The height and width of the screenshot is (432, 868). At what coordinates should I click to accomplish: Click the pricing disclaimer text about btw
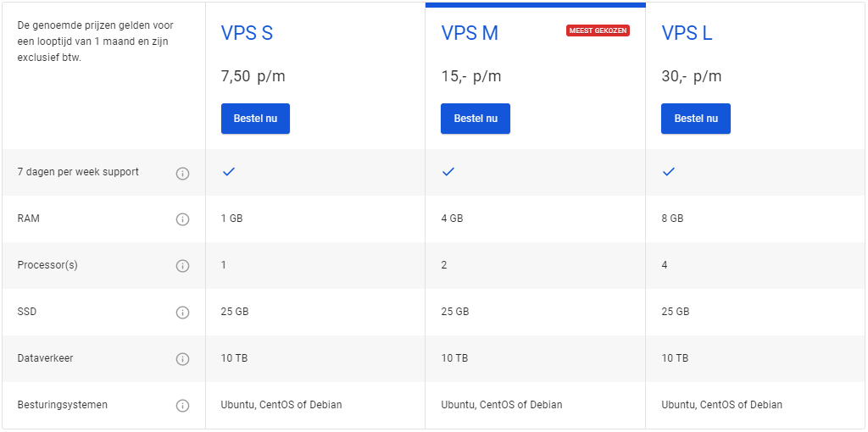pos(95,42)
